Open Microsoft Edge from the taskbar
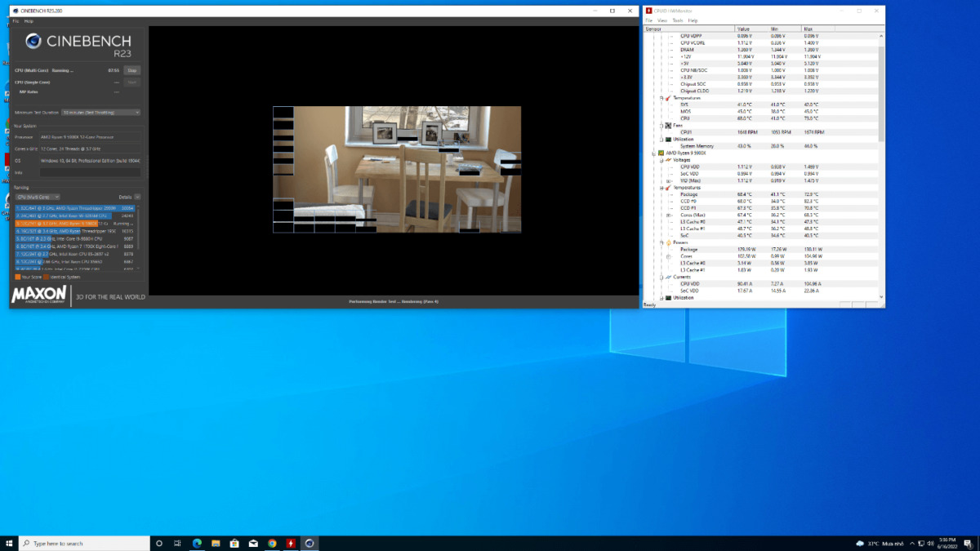Image resolution: width=980 pixels, height=551 pixels. click(197, 543)
